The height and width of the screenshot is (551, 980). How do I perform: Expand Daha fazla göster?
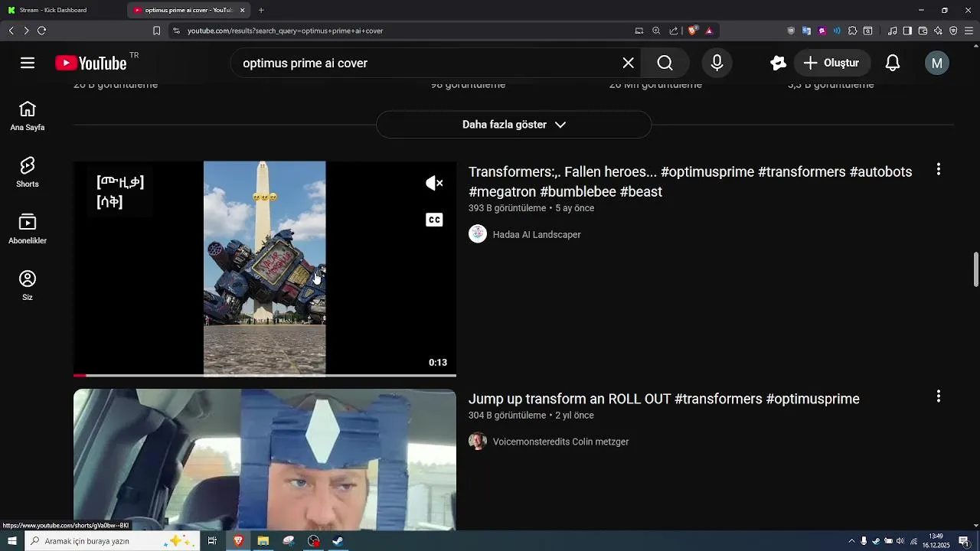(514, 125)
